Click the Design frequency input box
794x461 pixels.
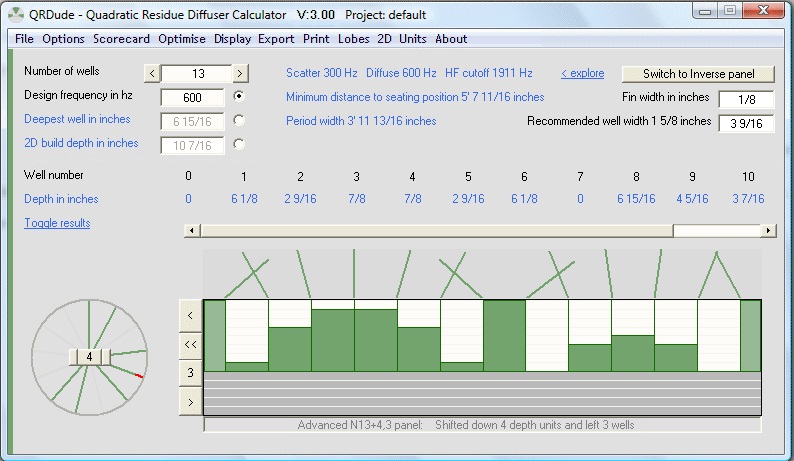(x=193, y=98)
